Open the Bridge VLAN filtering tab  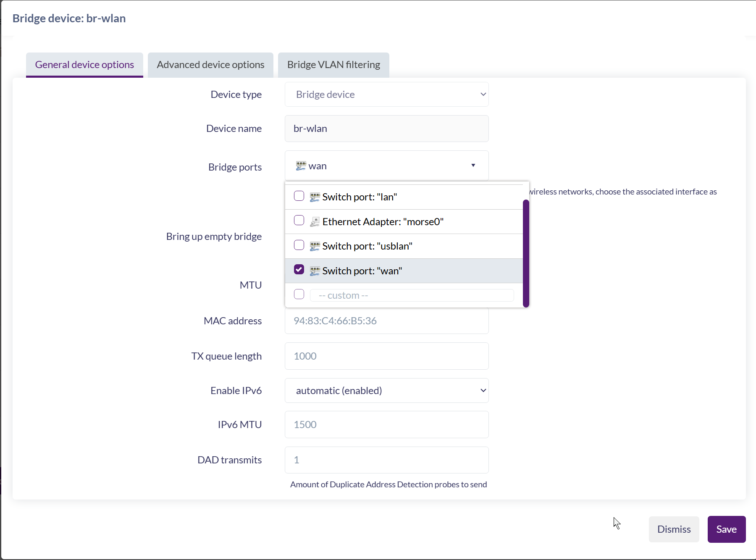point(333,65)
